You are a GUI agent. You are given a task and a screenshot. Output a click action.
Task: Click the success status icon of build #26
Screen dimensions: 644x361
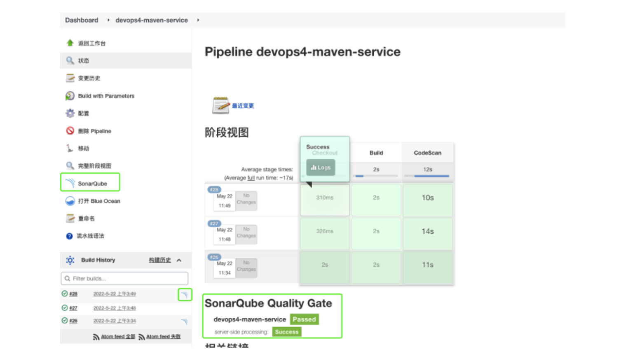coord(65,320)
